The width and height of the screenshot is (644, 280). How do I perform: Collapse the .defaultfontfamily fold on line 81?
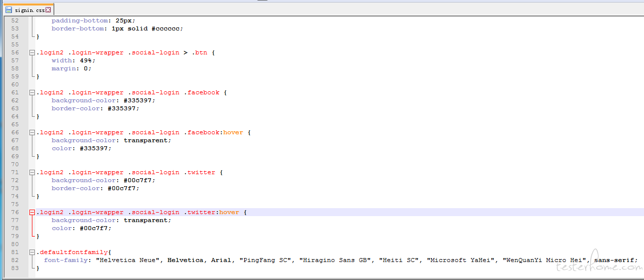tap(32, 252)
